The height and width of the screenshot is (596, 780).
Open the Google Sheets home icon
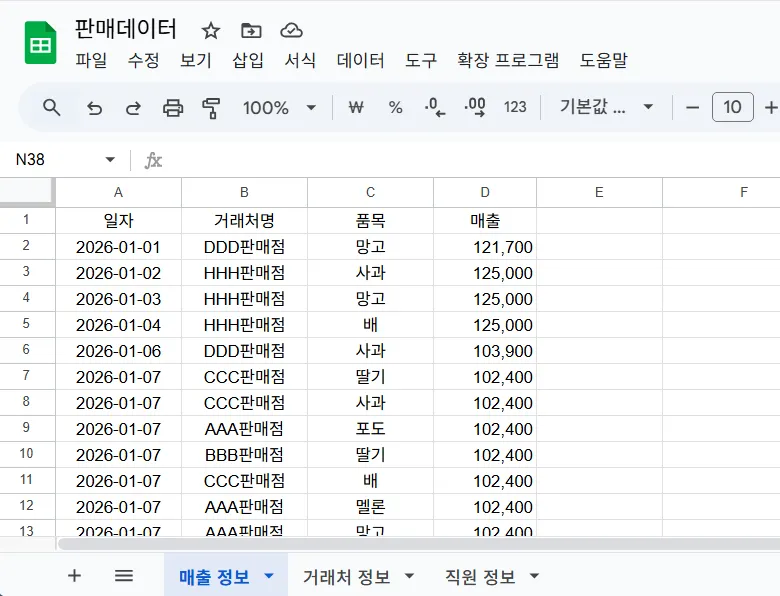pos(40,43)
